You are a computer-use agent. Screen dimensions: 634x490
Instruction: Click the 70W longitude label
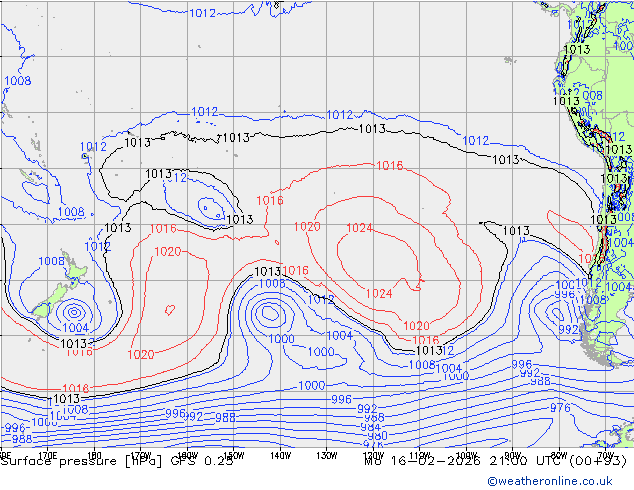coord(606,455)
